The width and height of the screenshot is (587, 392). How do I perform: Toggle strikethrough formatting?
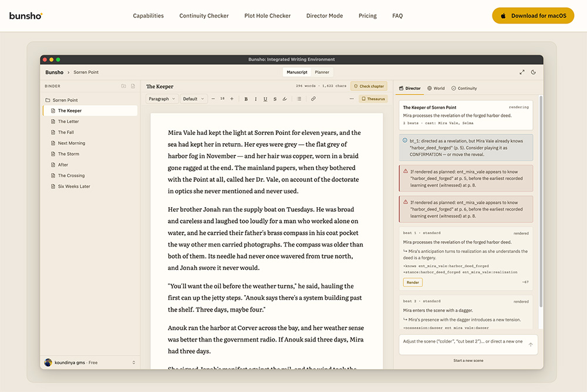click(275, 99)
